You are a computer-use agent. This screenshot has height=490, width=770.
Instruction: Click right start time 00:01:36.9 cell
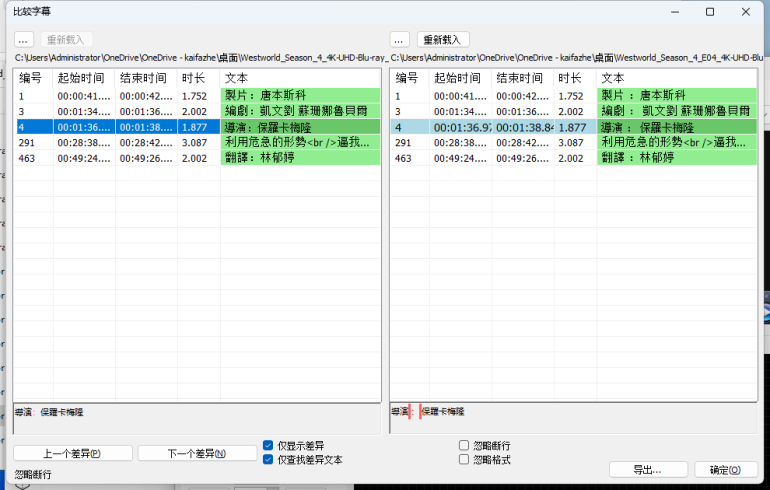[x=461, y=127]
